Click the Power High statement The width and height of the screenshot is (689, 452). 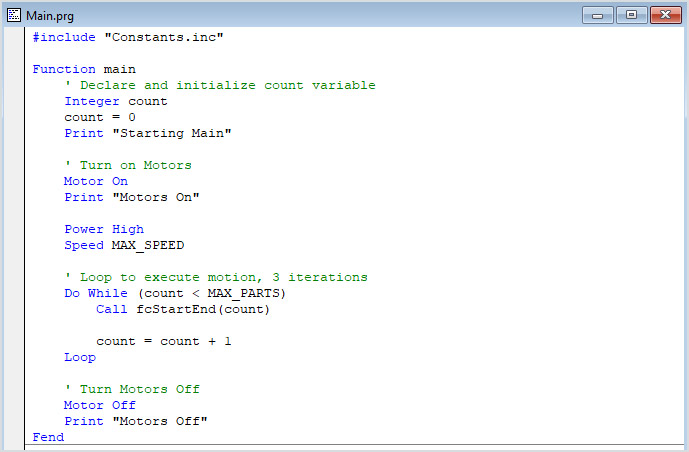tap(104, 229)
